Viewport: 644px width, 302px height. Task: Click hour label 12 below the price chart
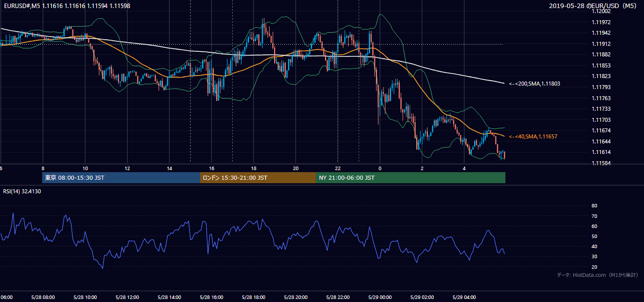(127, 169)
